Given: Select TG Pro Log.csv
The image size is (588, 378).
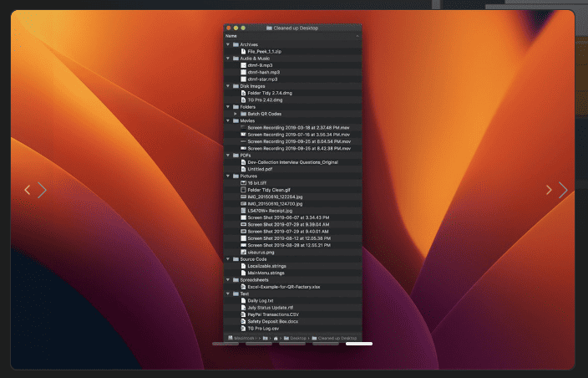Looking at the screenshot, I should coord(263,329).
